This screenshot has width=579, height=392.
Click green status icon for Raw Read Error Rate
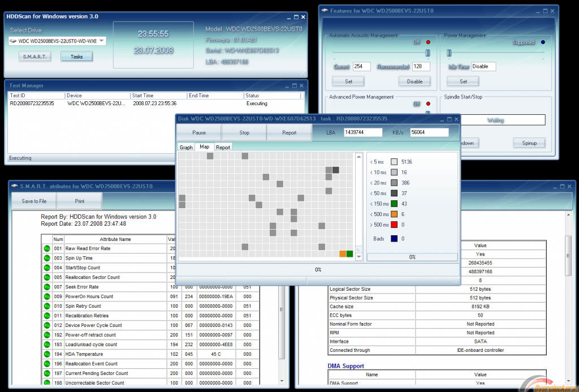pyautogui.click(x=46, y=249)
